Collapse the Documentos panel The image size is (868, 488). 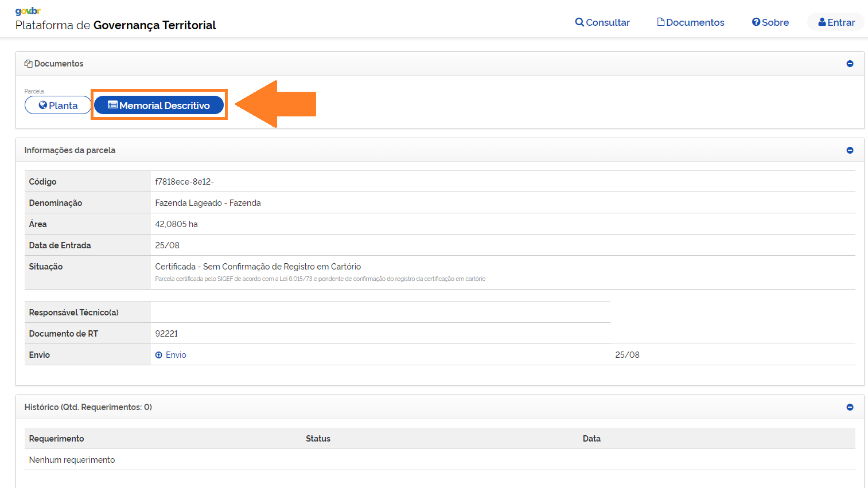point(850,64)
